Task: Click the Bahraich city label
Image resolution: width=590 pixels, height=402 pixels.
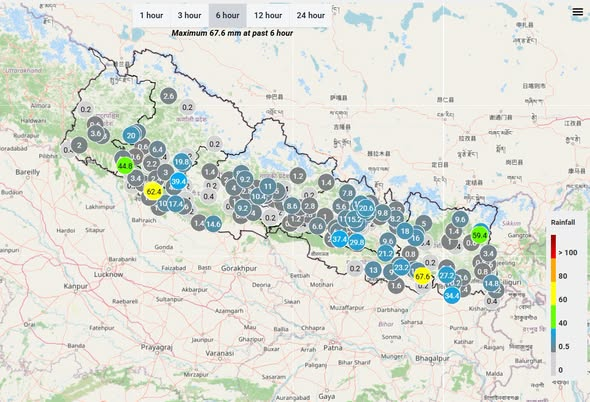Action: point(144,220)
